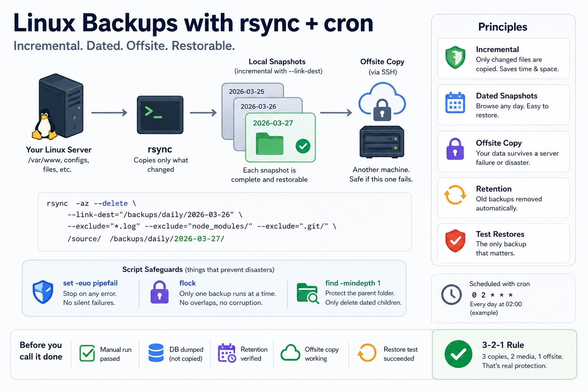Image resolution: width=588 pixels, height=392 pixels.
Task: Click the green shield beside Incremental
Action: (455, 57)
